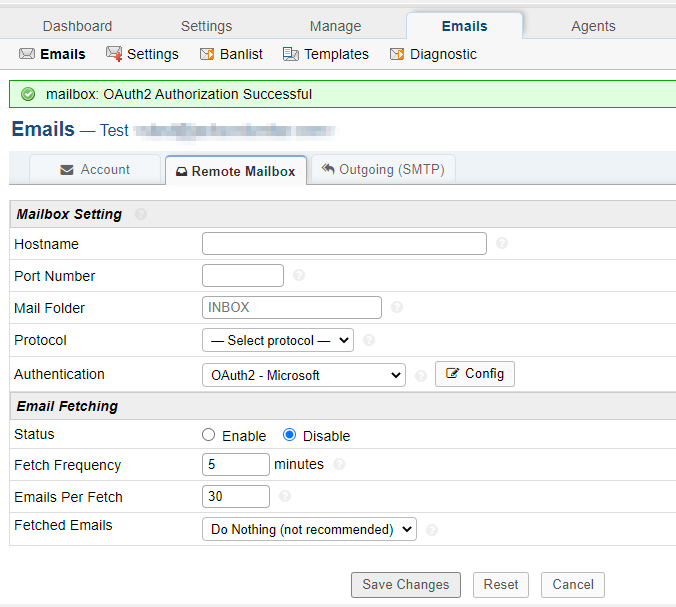
Task: Click the help icon next to Mail Folder
Action: [397, 308]
